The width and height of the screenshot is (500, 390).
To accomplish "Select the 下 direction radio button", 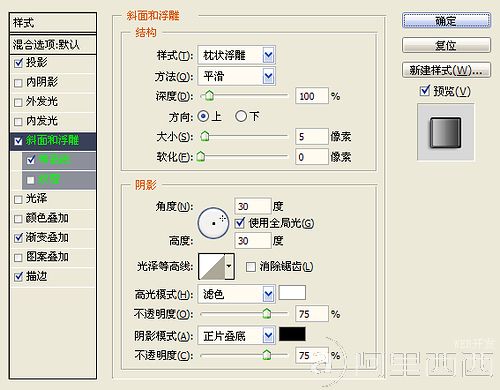I will [241, 116].
